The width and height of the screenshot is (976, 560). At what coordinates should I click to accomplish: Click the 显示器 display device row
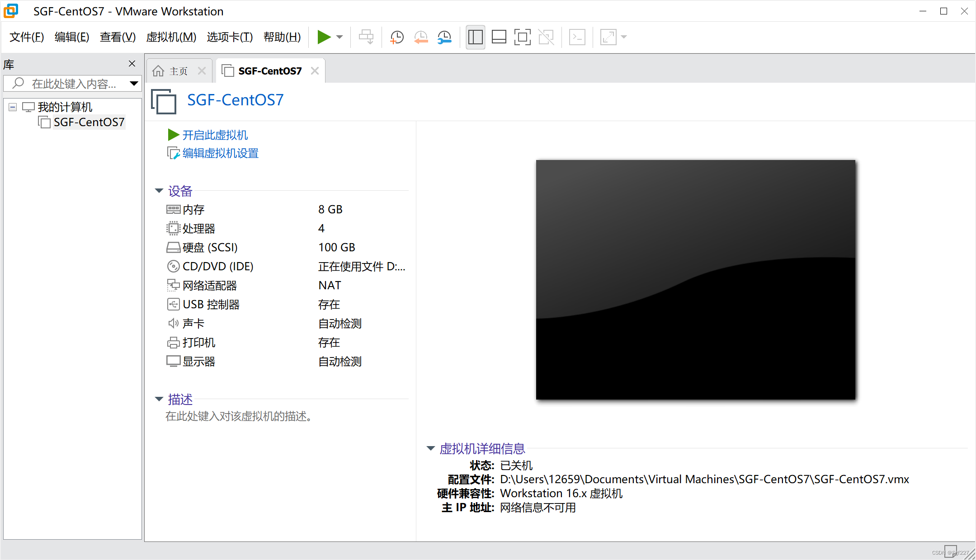point(286,361)
